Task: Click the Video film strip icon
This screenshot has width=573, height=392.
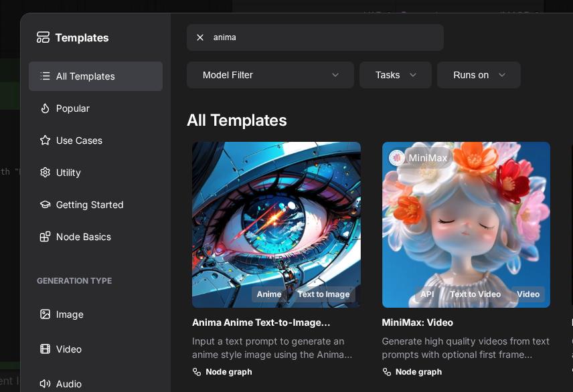Action: (45, 349)
